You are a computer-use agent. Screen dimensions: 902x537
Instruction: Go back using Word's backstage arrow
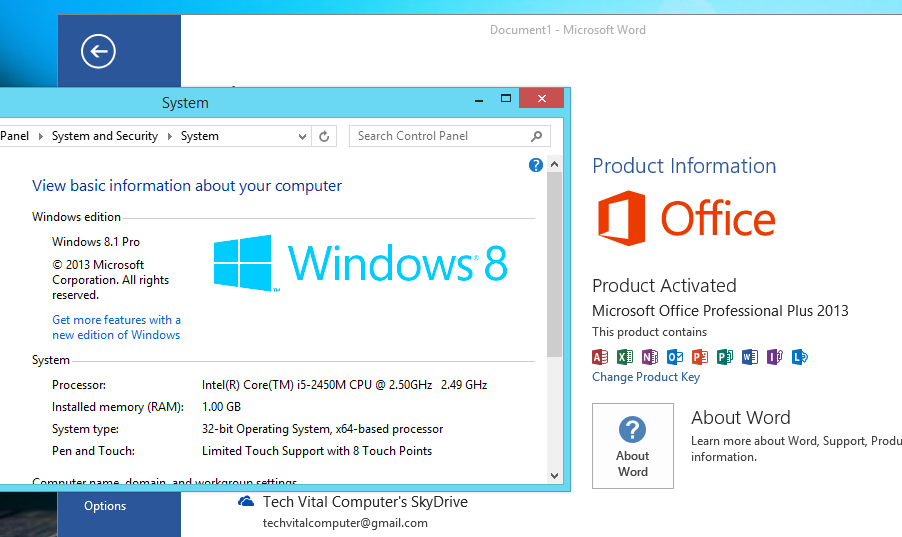(98, 51)
